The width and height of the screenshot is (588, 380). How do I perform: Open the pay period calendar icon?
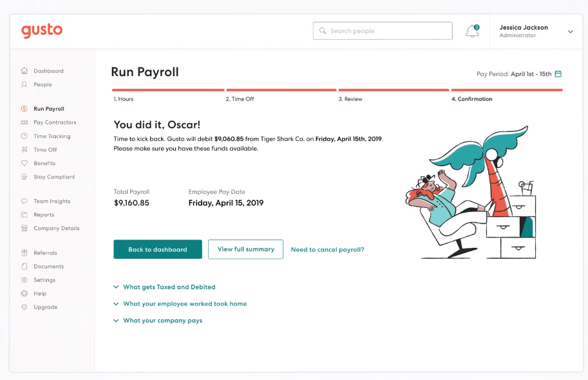point(558,74)
